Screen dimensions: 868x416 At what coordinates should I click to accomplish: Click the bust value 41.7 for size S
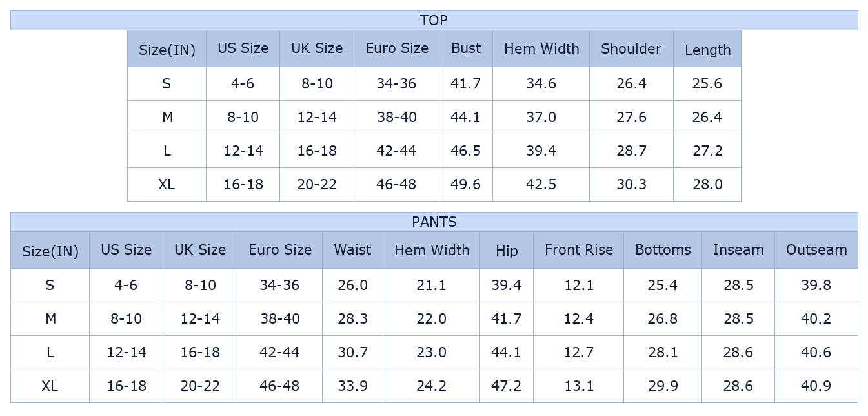coord(466,83)
